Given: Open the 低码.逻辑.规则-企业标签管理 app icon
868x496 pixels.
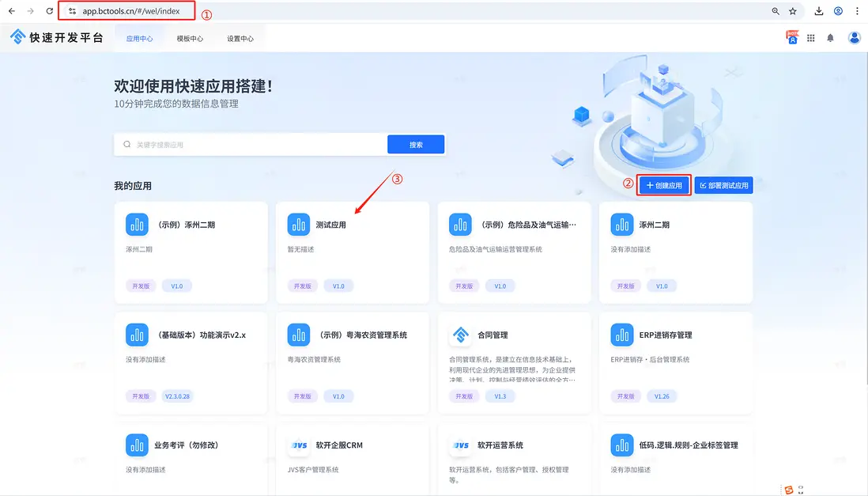Looking at the screenshot, I should pos(621,445).
